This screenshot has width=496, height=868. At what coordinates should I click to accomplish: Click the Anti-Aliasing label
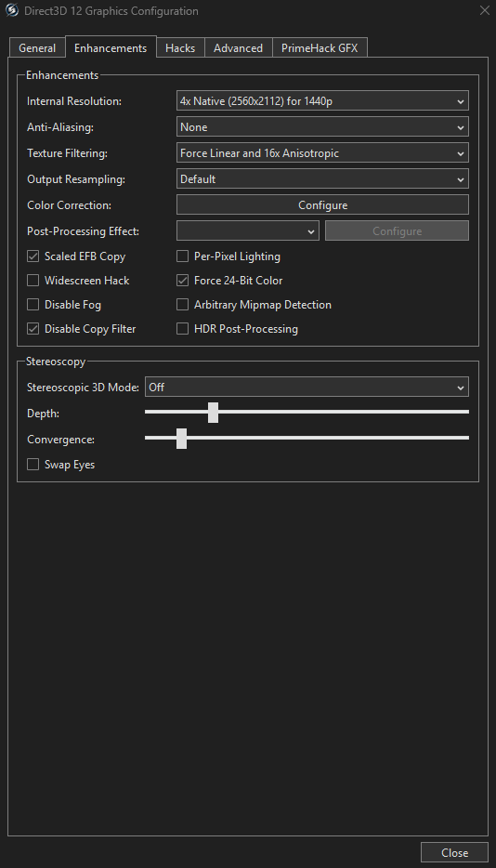coord(60,127)
